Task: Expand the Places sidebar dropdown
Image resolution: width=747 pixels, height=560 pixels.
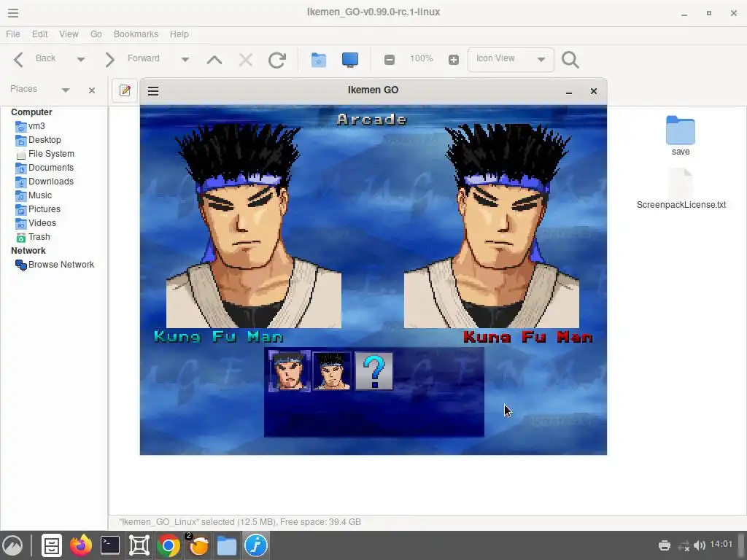Action: [66, 90]
